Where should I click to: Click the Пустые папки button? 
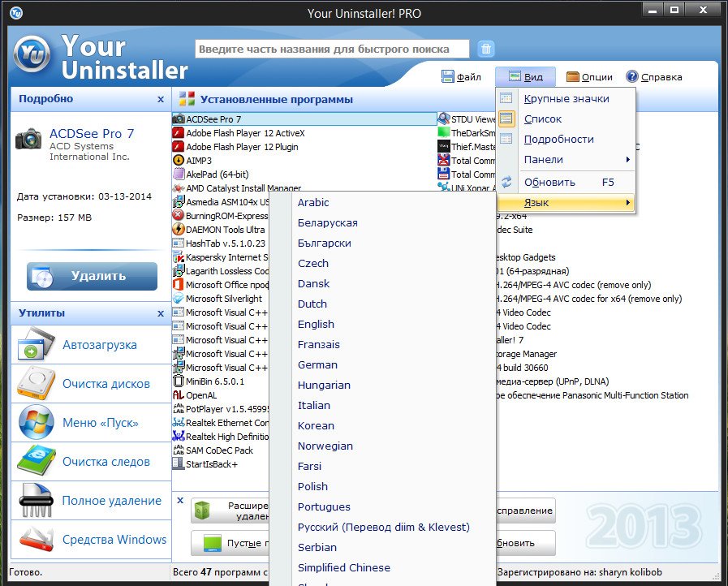tap(230, 543)
